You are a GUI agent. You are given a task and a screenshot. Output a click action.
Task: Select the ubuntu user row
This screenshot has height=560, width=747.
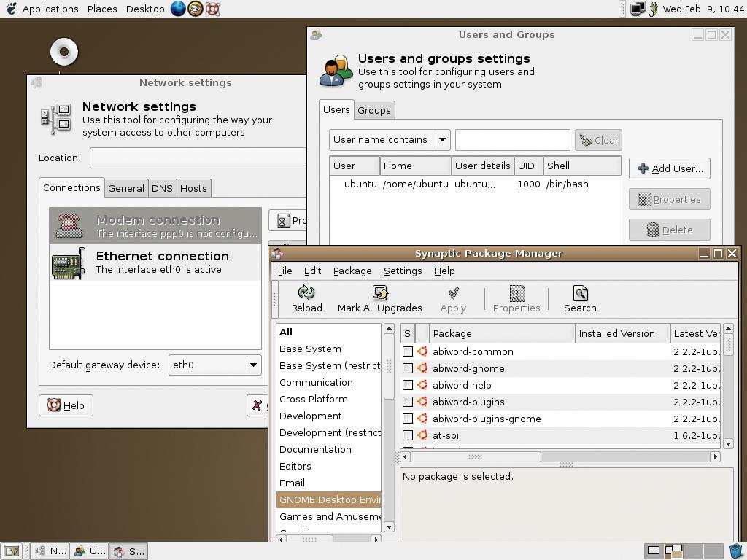pyautogui.click(x=476, y=184)
